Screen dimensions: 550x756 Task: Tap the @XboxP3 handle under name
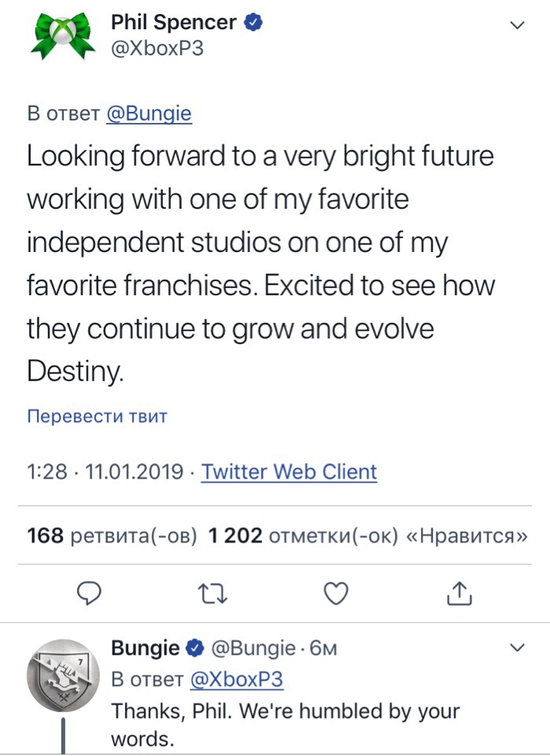[156, 47]
